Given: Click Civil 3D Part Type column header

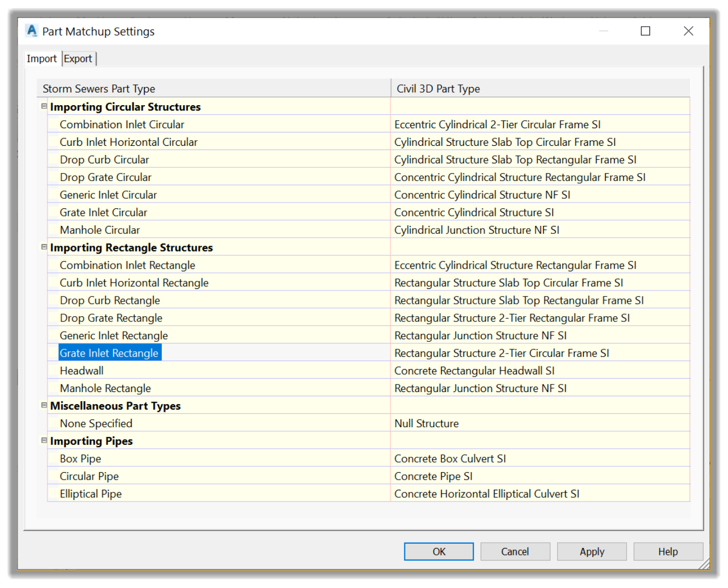Looking at the screenshot, I should pyautogui.click(x=541, y=89).
